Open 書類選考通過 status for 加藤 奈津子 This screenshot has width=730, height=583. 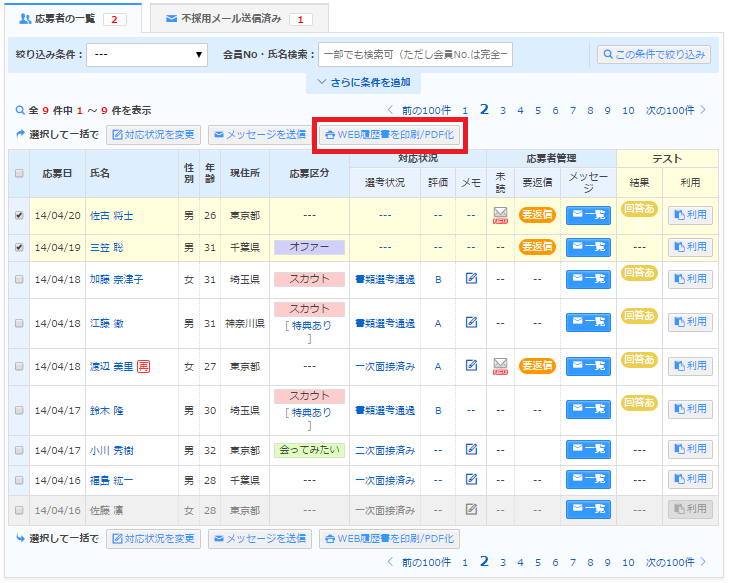point(385,279)
